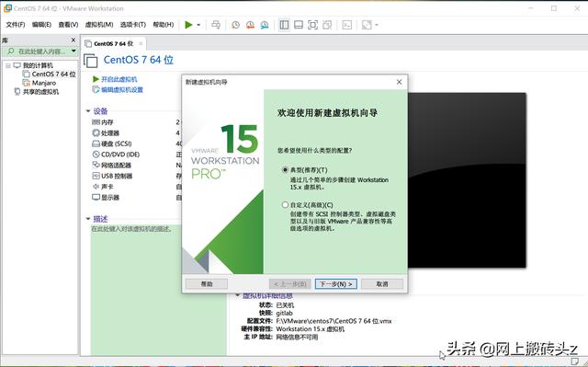Toggle the Show Library sidebar icon
Screen dimensions: 588x367
coord(284,25)
